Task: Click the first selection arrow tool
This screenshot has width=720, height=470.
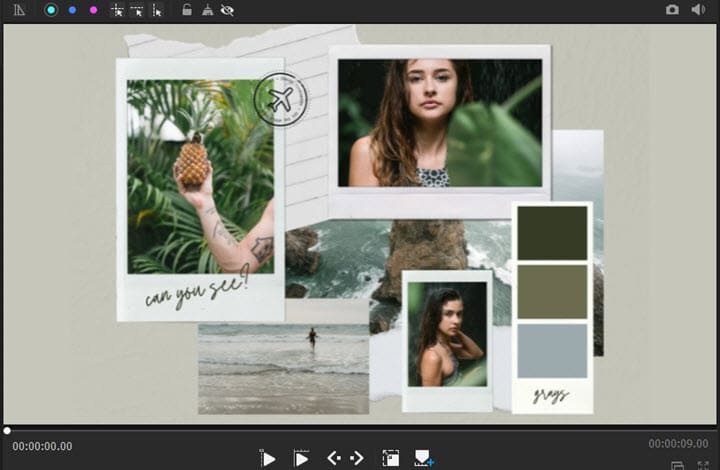Action: (117, 10)
